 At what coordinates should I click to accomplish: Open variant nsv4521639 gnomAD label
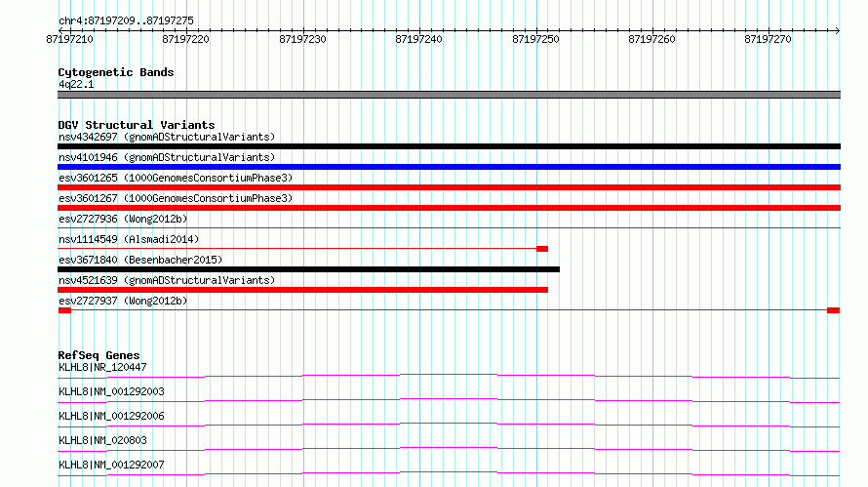(167, 280)
